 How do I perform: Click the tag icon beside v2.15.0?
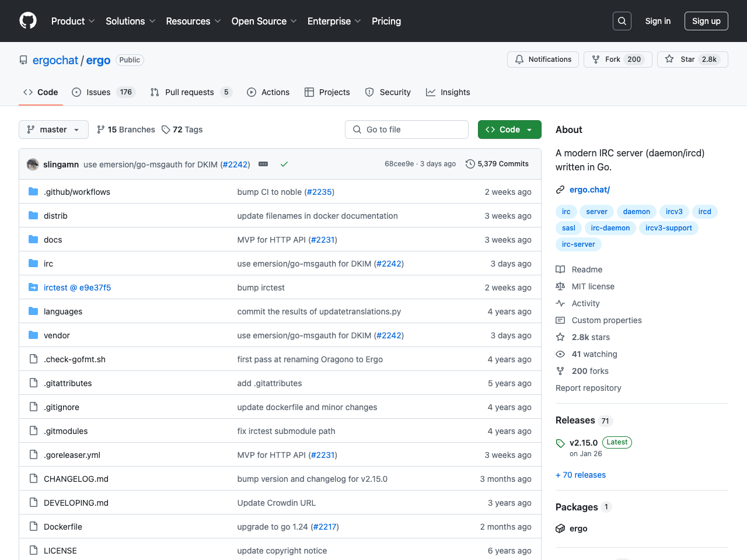(560, 443)
